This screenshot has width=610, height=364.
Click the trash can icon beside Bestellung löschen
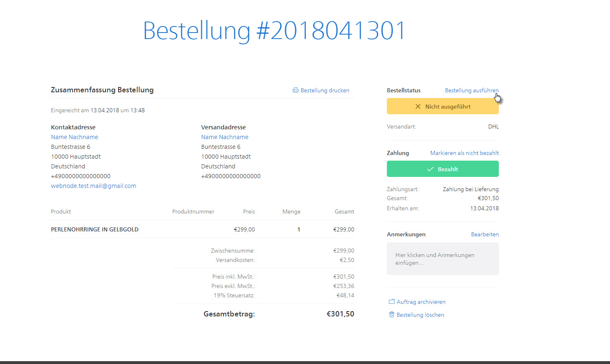pos(391,314)
